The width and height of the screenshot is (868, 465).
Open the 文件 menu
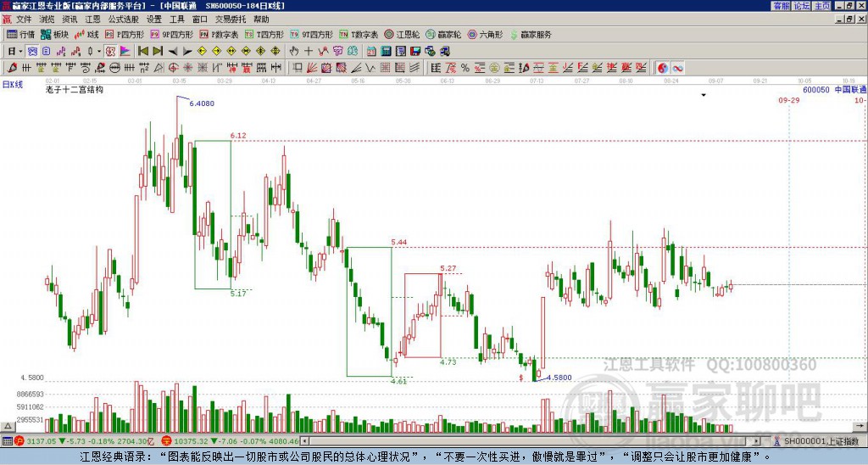tap(24, 20)
